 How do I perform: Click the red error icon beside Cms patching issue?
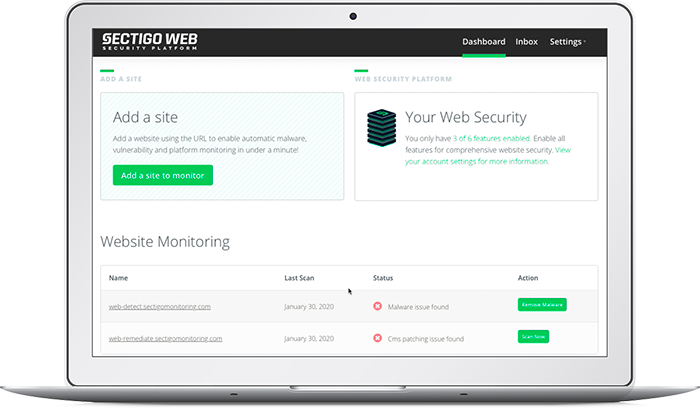click(377, 339)
